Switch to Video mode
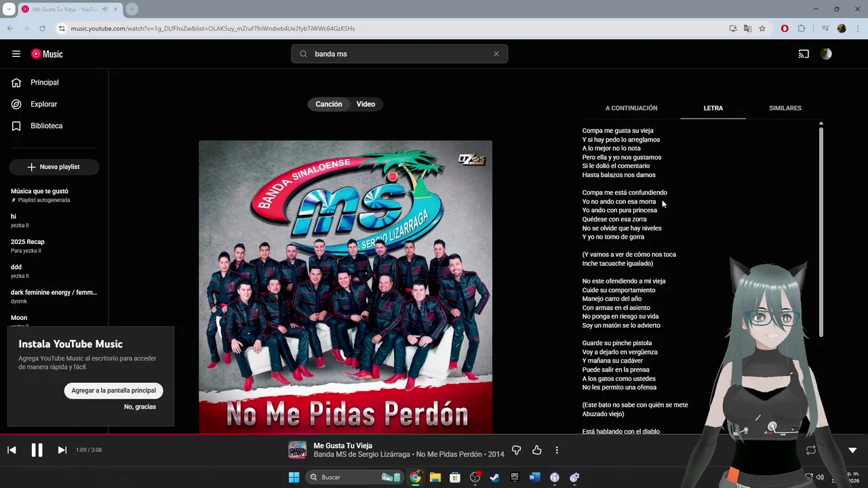 pyautogui.click(x=366, y=104)
